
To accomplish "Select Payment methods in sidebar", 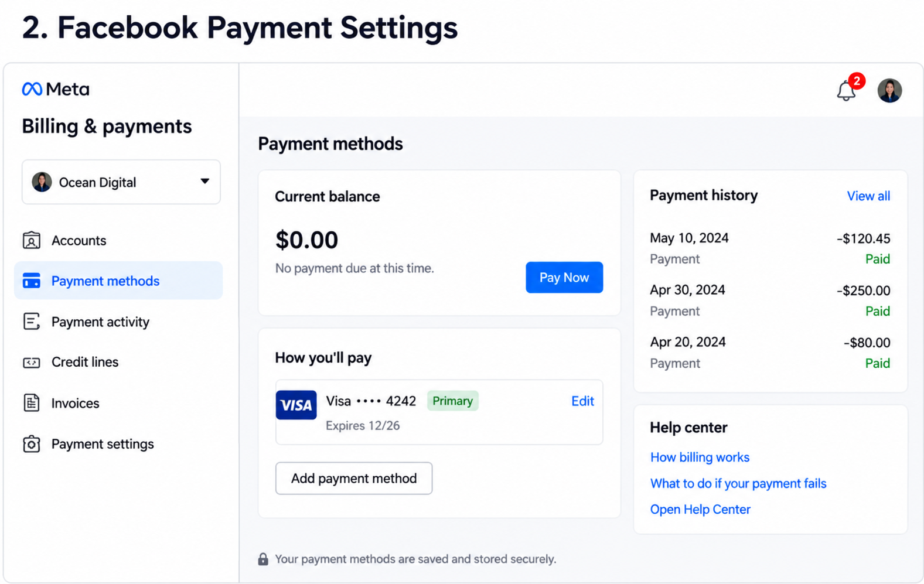I will [x=118, y=281].
